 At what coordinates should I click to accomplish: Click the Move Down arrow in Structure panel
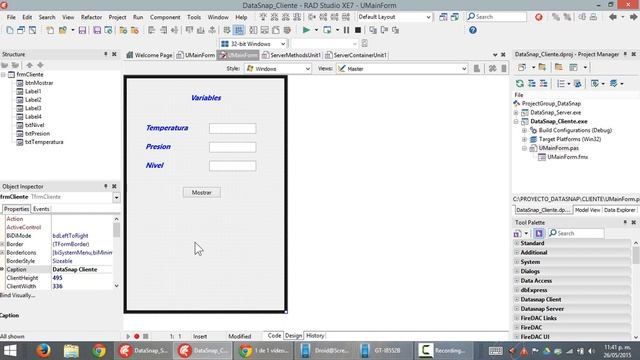pyautogui.click(x=40, y=65)
